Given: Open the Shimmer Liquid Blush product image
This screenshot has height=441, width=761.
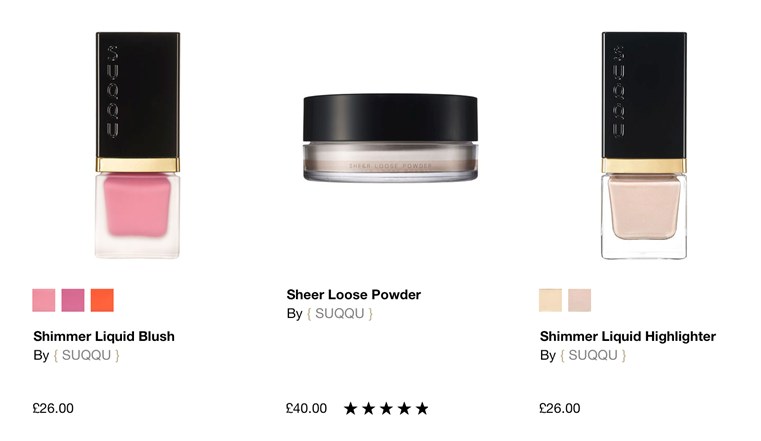Looking at the screenshot, I should coord(138,145).
